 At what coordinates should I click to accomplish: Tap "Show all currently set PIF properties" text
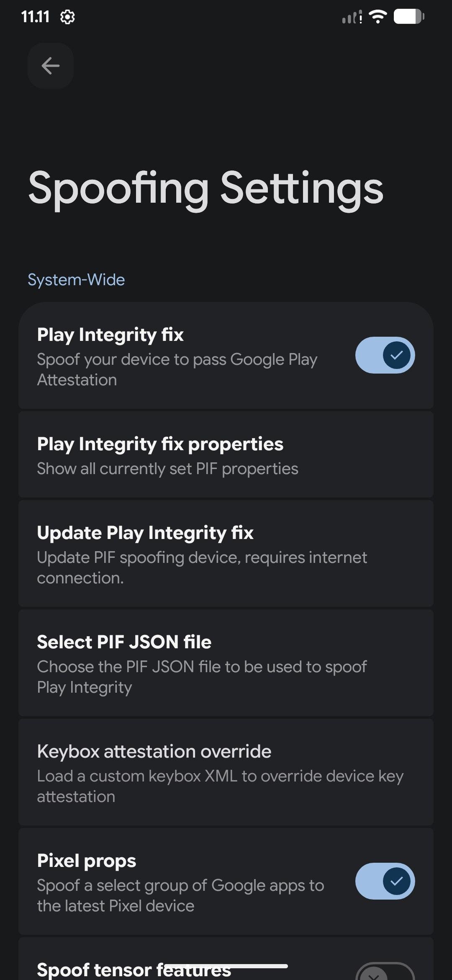(x=167, y=469)
